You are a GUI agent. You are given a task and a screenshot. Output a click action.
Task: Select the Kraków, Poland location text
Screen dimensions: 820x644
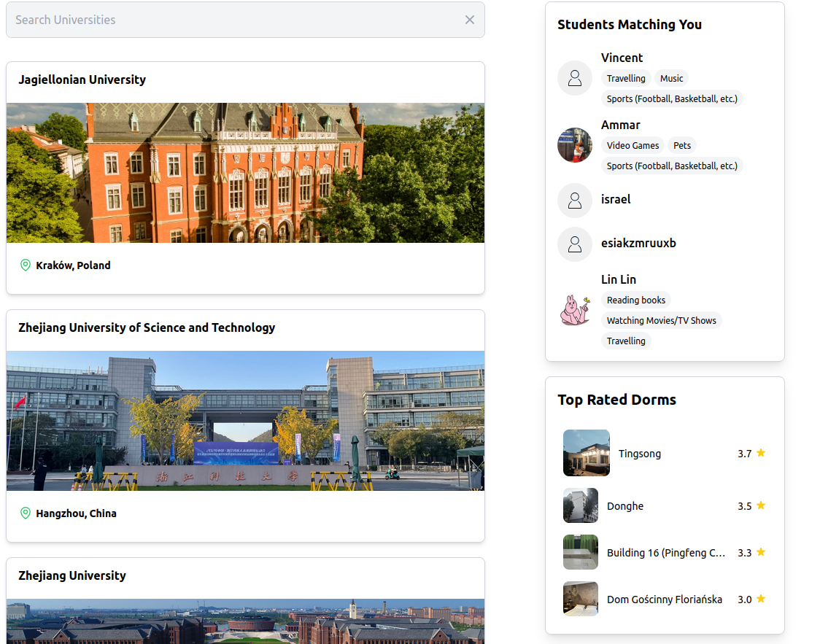click(73, 265)
